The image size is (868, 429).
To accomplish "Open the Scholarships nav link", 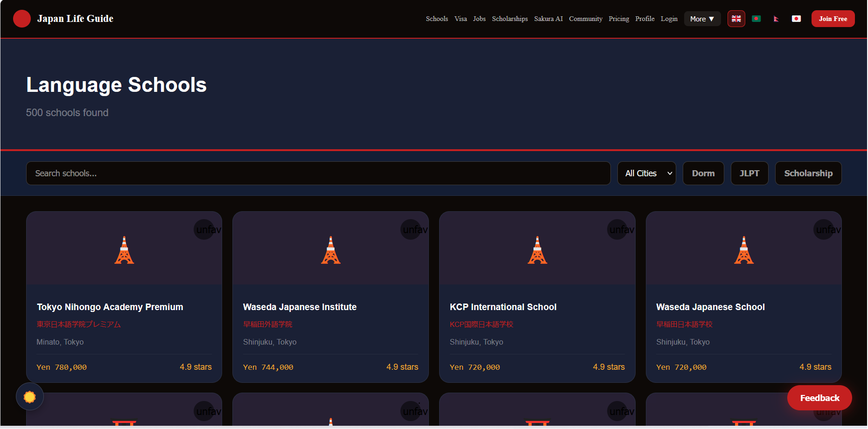I will point(510,19).
